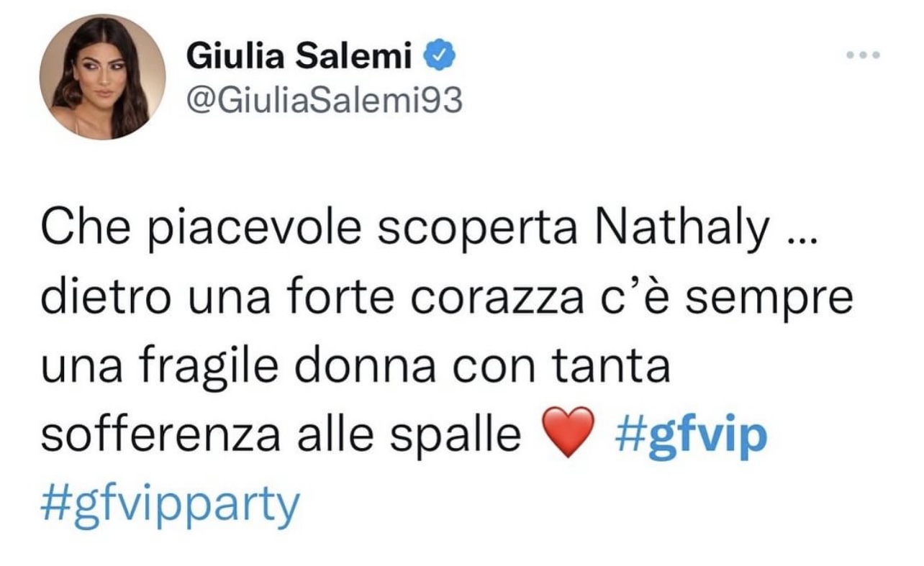This screenshot has width=924, height=566.
Task: Open Giulia Salemi's profile picture
Action: click(x=102, y=77)
